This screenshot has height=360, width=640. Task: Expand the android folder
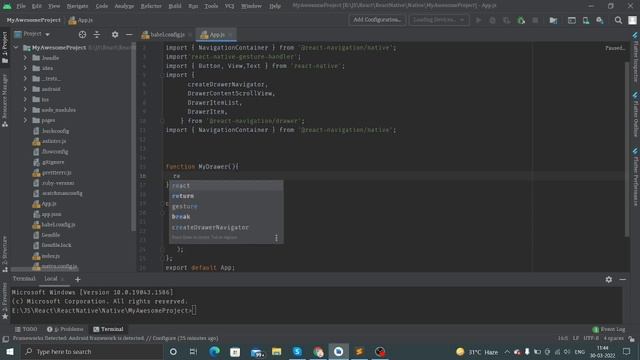25,89
